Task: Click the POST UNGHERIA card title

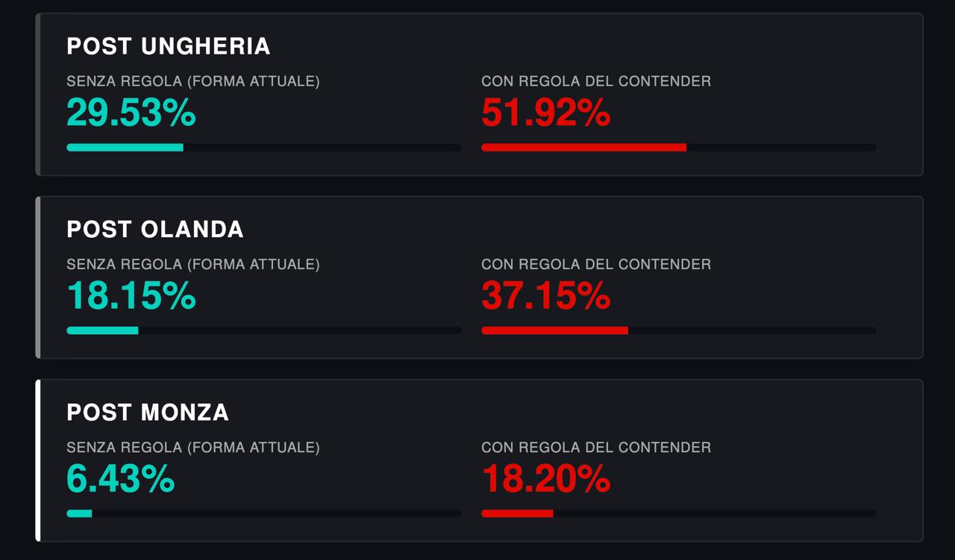Action: (169, 46)
